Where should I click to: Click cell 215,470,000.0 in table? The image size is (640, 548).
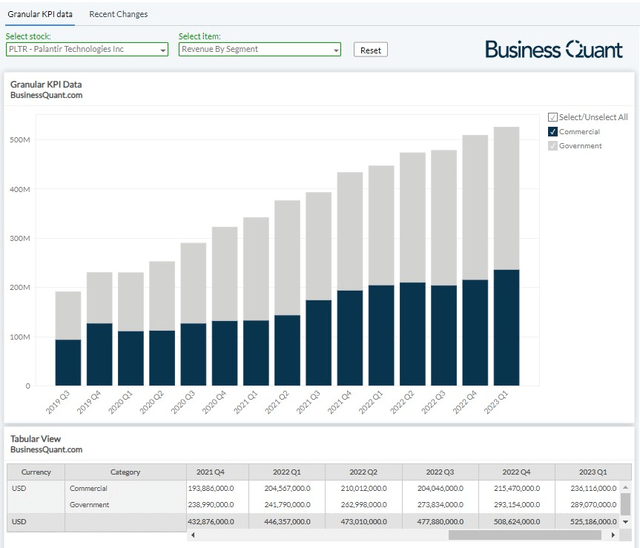pos(517,488)
